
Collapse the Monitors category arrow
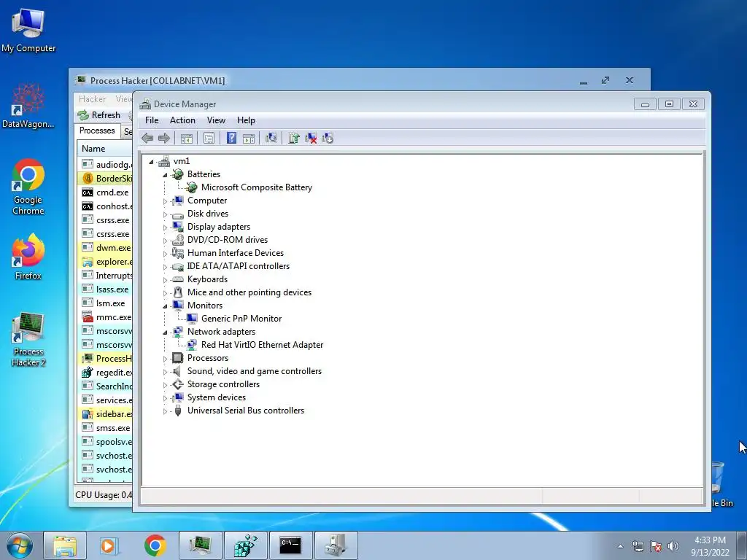165,306
